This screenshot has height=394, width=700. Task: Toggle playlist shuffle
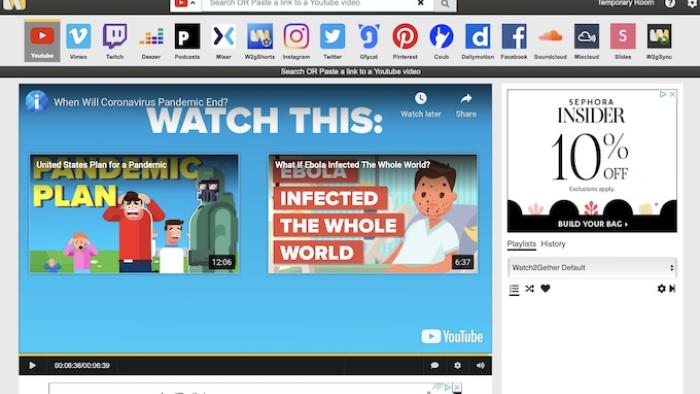529,289
